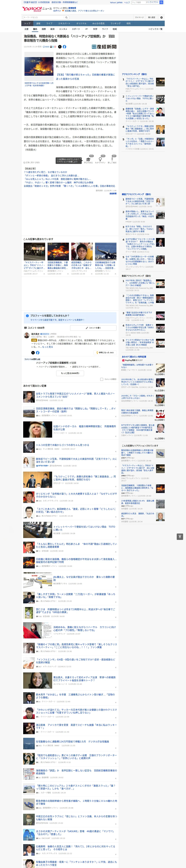The image size is (186, 868).
Task: Click the ログイン link
Action: pyautogui.click(x=57, y=11)
